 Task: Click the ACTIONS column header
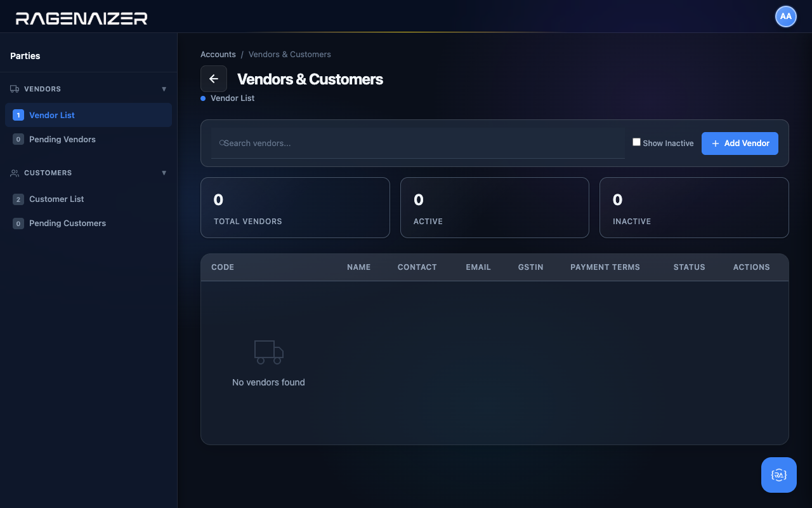point(752,267)
